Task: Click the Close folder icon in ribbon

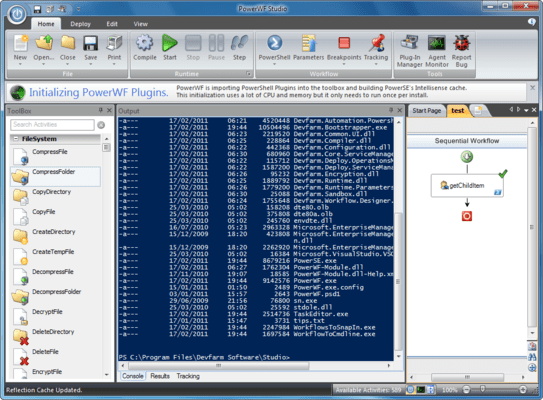Action: point(68,43)
